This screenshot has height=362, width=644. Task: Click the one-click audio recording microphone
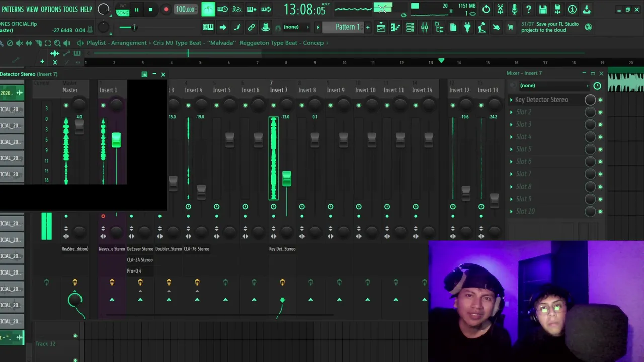514,9
